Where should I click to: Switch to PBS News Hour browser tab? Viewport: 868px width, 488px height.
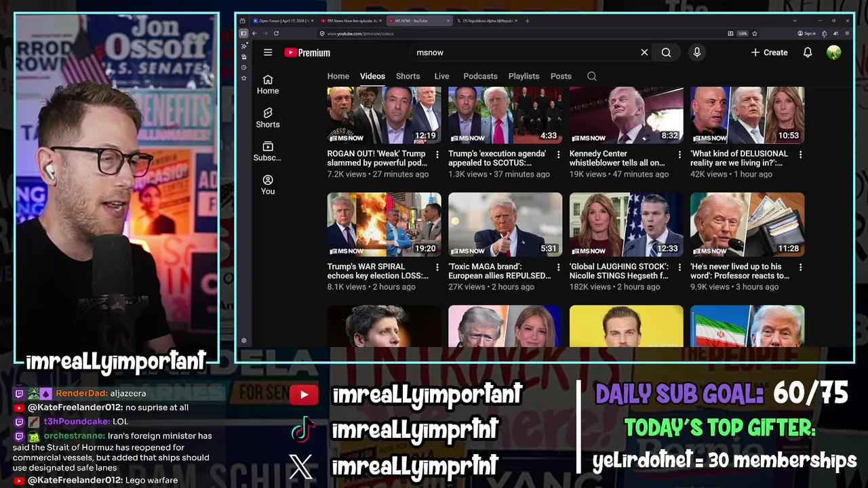(x=351, y=20)
